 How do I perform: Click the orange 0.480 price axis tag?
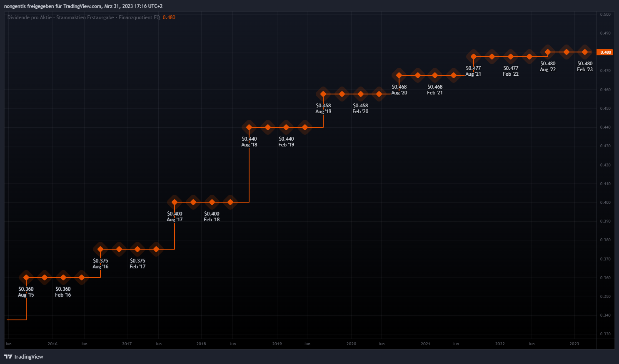[x=605, y=52]
